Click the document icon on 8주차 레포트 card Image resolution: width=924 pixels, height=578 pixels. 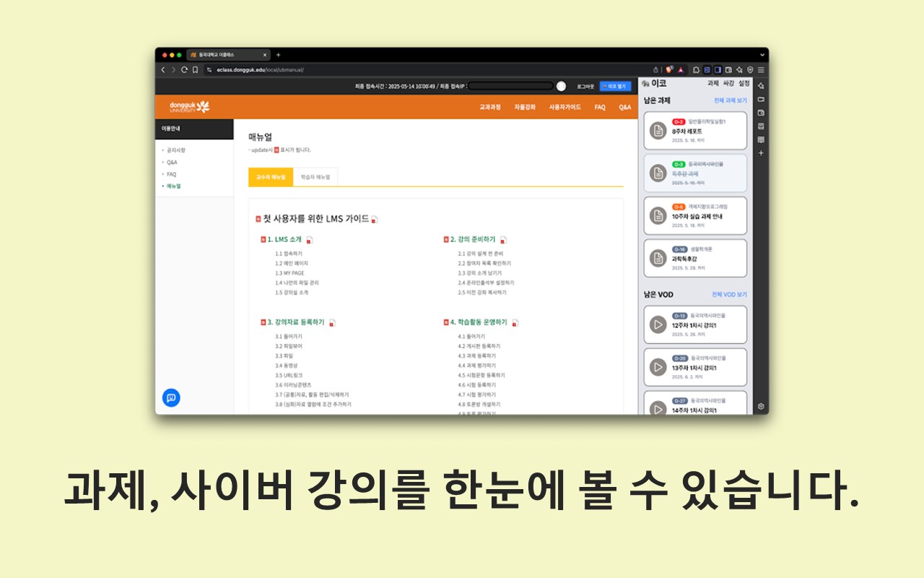(x=659, y=131)
